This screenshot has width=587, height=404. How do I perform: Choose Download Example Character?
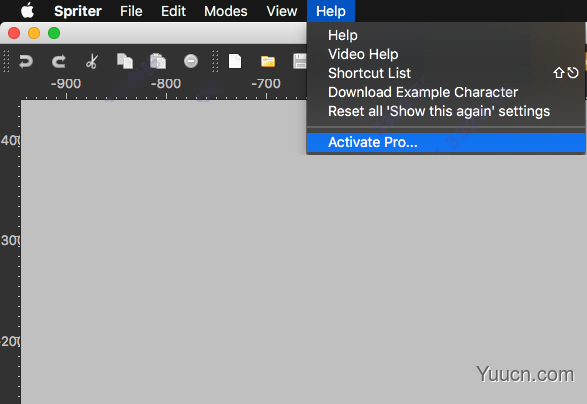click(x=446, y=92)
